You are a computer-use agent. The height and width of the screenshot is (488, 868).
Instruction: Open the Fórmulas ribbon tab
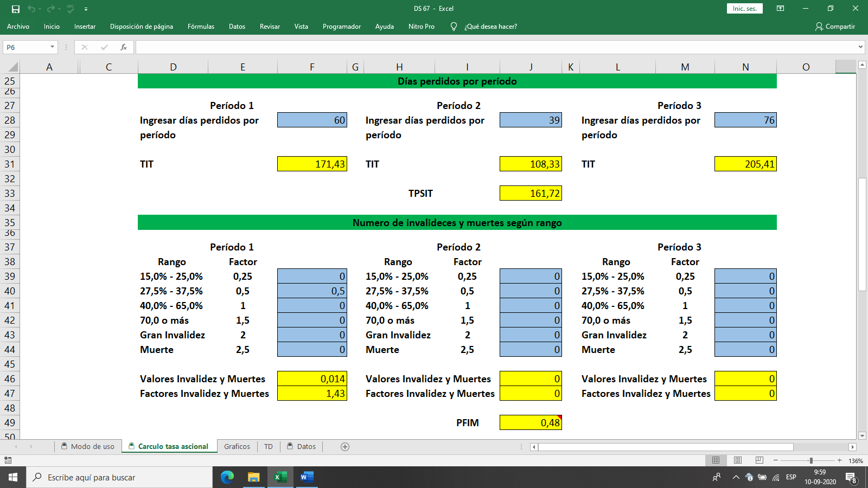(x=201, y=27)
